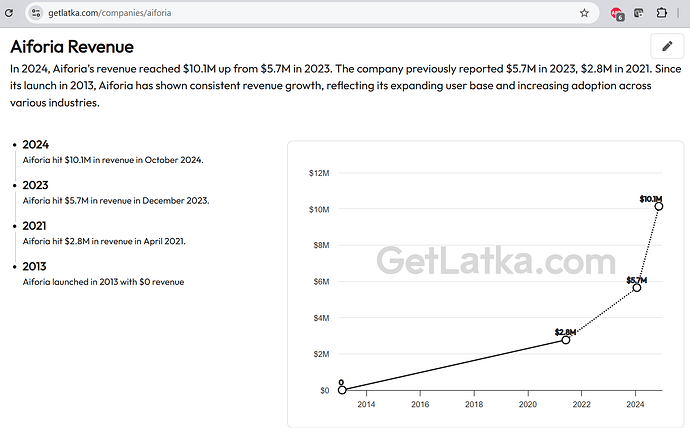Click the Aiforia Revenue page heading
Viewport: 690px width, 428px height.
71,47
